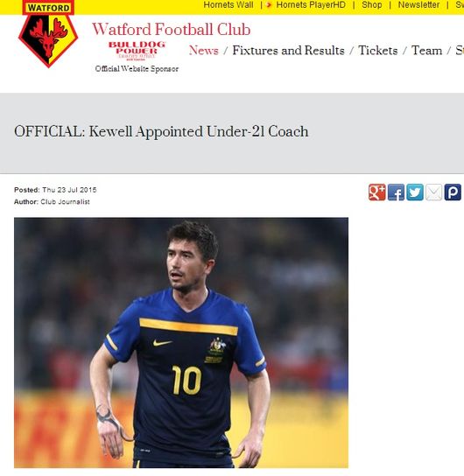Click the Official Website Sponsor caption
The width and height of the screenshot is (464, 476).
[x=137, y=69]
